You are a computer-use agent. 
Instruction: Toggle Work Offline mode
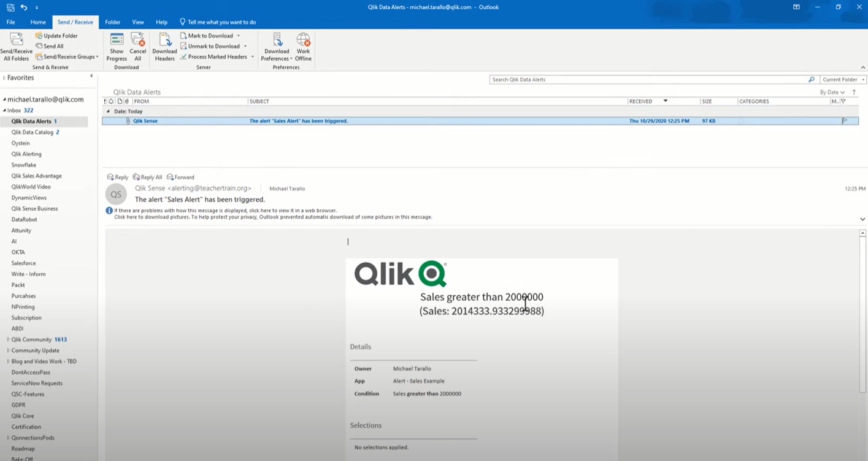(x=303, y=47)
